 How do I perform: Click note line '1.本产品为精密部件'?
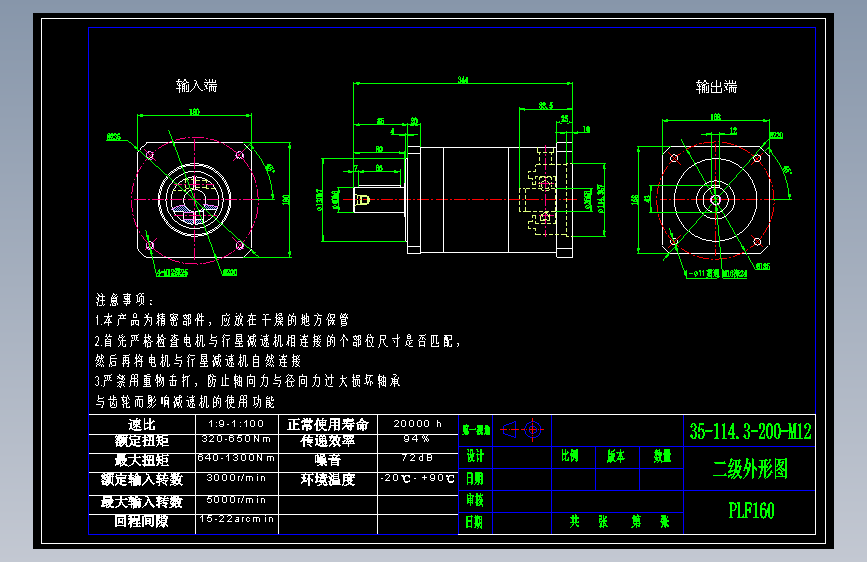click(222, 320)
